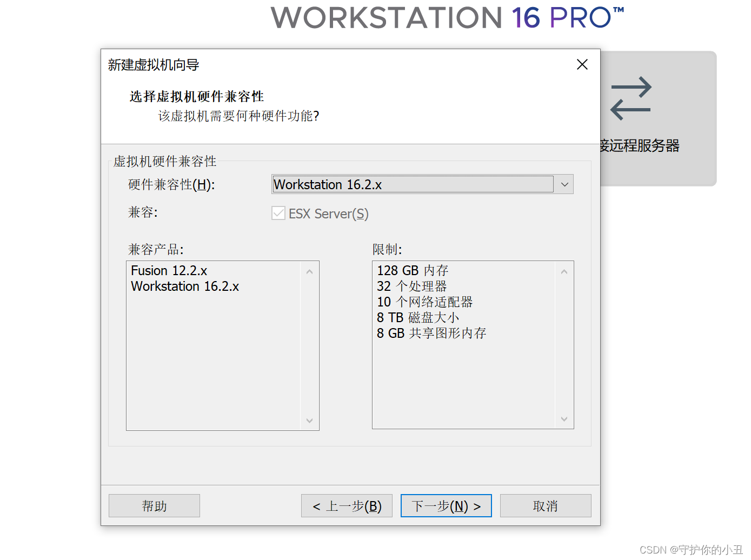
Task: Click the 8 TB 磁盘大小 limit entry
Action: [x=418, y=318]
